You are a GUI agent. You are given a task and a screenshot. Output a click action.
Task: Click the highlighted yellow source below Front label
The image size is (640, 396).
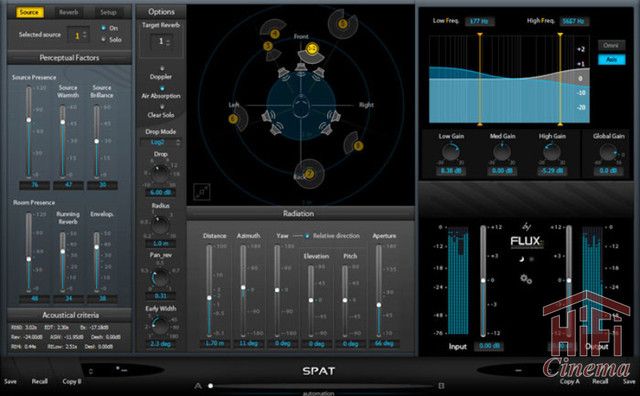tap(312, 49)
